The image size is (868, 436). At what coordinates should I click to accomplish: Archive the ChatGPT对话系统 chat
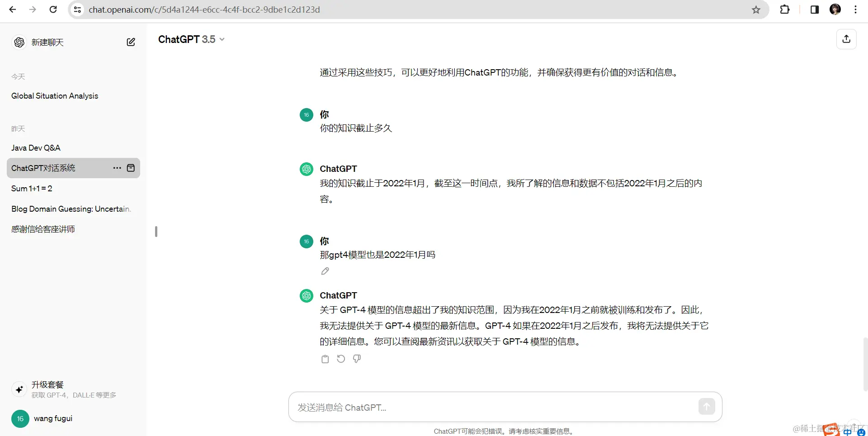(131, 168)
